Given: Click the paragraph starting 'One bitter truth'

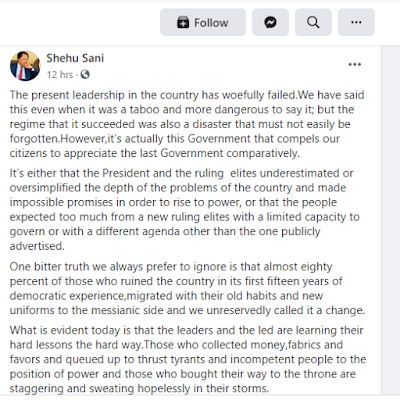Looking at the screenshot, I should click(x=187, y=288).
